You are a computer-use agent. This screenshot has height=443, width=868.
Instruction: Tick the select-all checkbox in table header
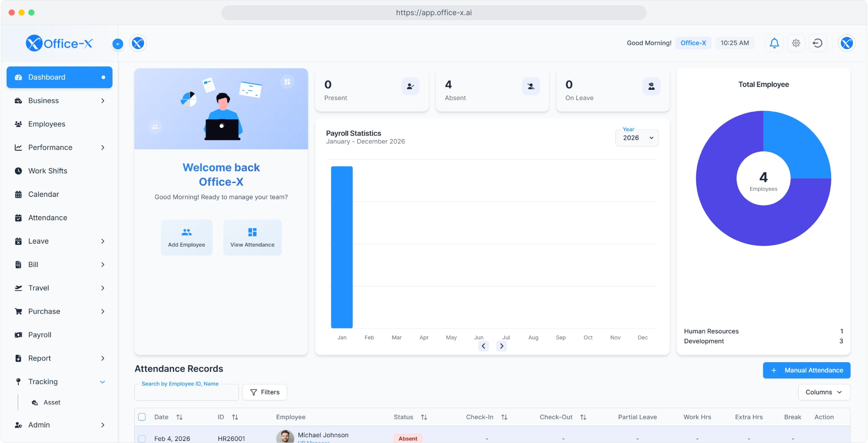coord(142,417)
